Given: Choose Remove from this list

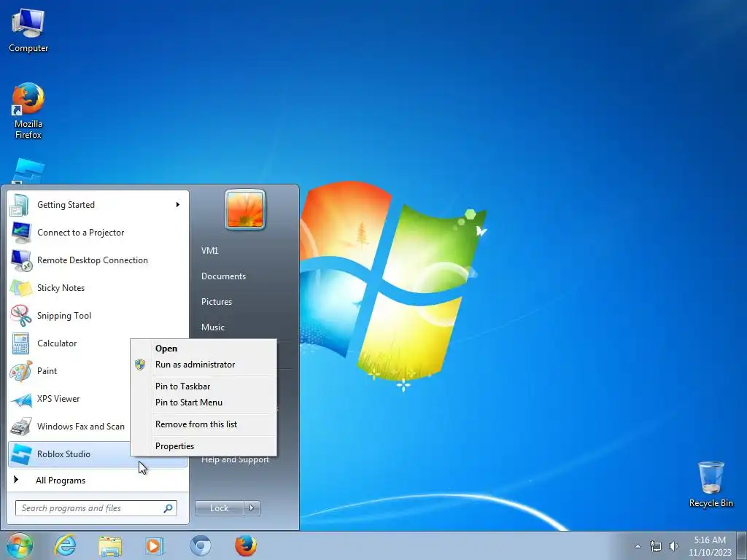Looking at the screenshot, I should pyautogui.click(x=196, y=424).
